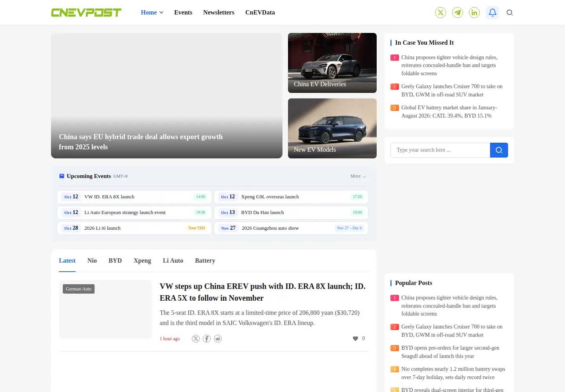565x392 pixels.
Task: Switch to the Nio tab
Action: (92, 261)
